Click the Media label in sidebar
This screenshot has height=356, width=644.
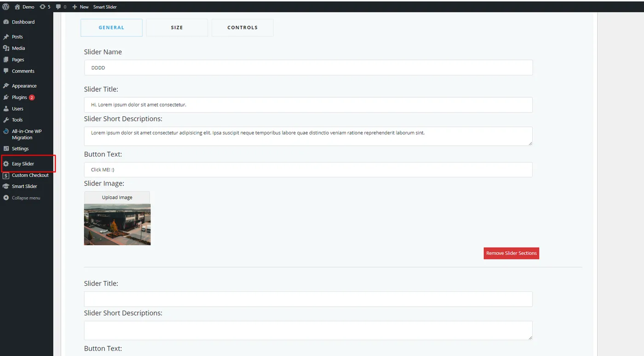[18, 48]
